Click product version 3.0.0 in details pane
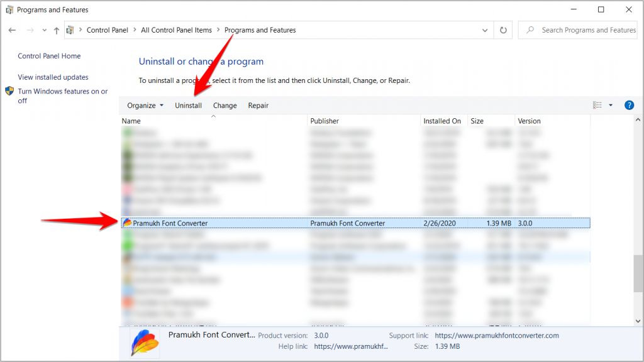 [321, 336]
